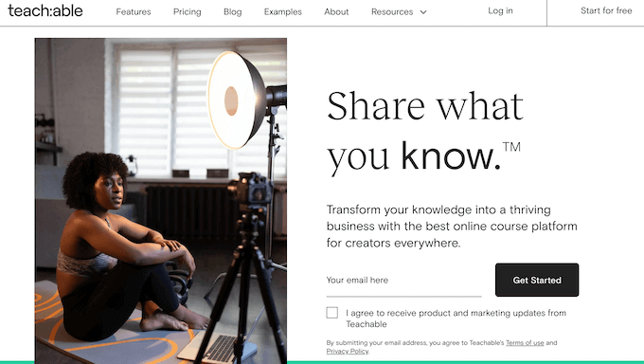This screenshot has height=364, width=644.
Task: Click the teach:able logo
Action: click(x=45, y=11)
